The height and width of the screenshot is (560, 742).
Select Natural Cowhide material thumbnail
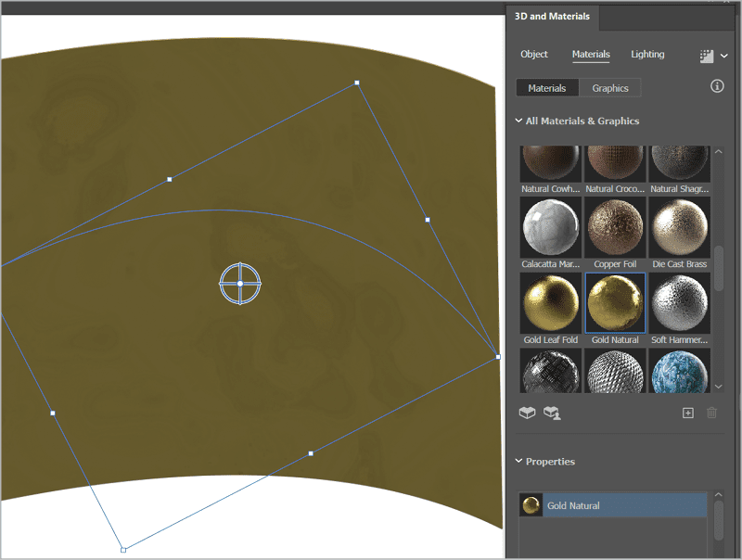tap(550, 164)
